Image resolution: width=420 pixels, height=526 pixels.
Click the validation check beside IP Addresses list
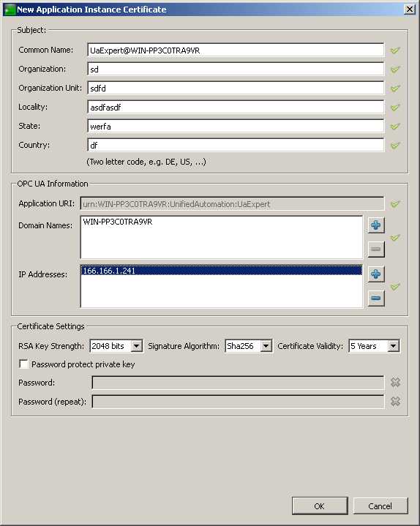(x=395, y=287)
